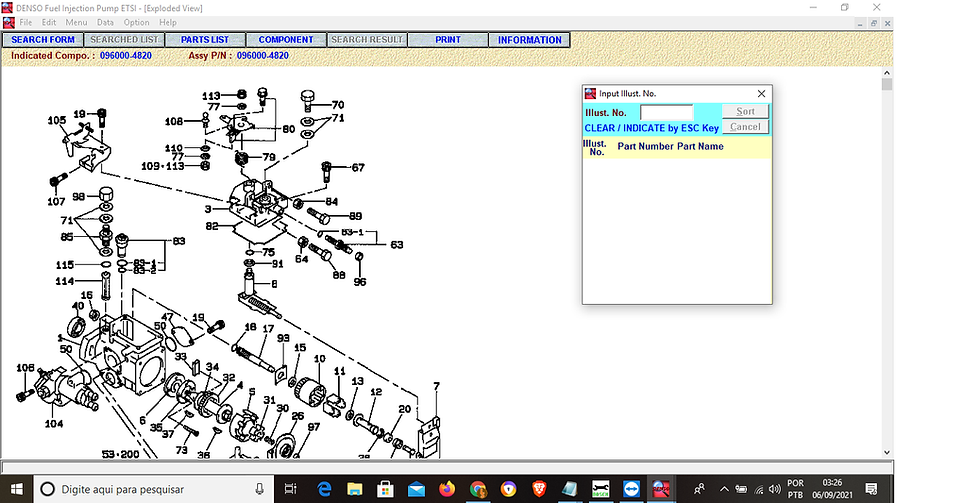Launch Google Chrome from the taskbar
Screen dimensions: 980x503
pos(478,489)
